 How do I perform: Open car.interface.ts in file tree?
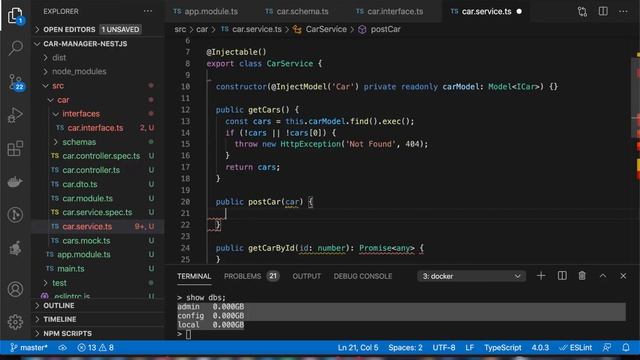click(x=98, y=128)
